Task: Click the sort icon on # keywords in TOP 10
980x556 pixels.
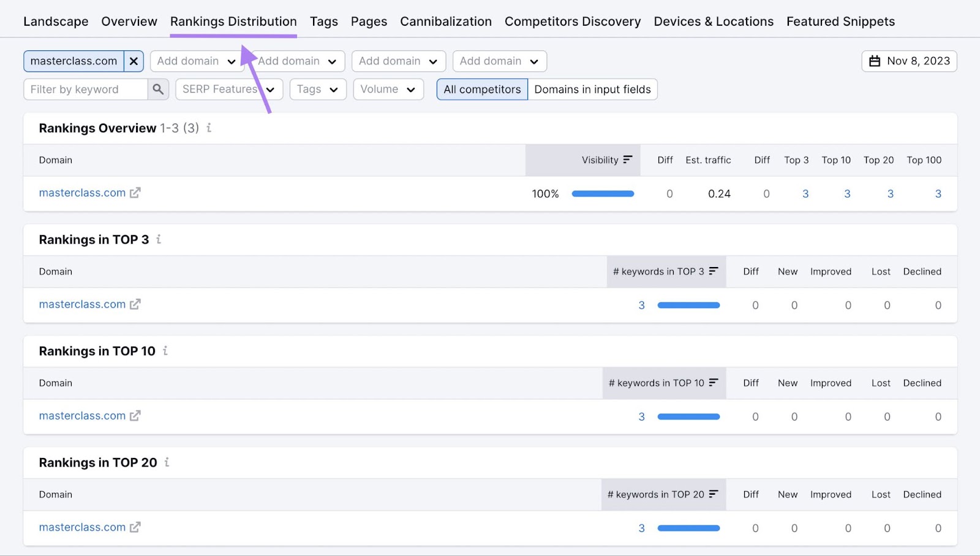Action: coord(714,383)
